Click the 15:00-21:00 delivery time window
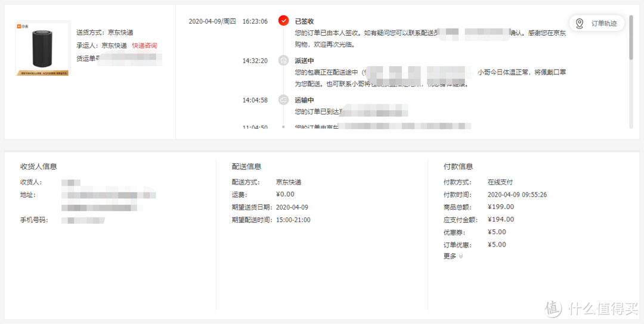The image size is (644, 324). (293, 220)
